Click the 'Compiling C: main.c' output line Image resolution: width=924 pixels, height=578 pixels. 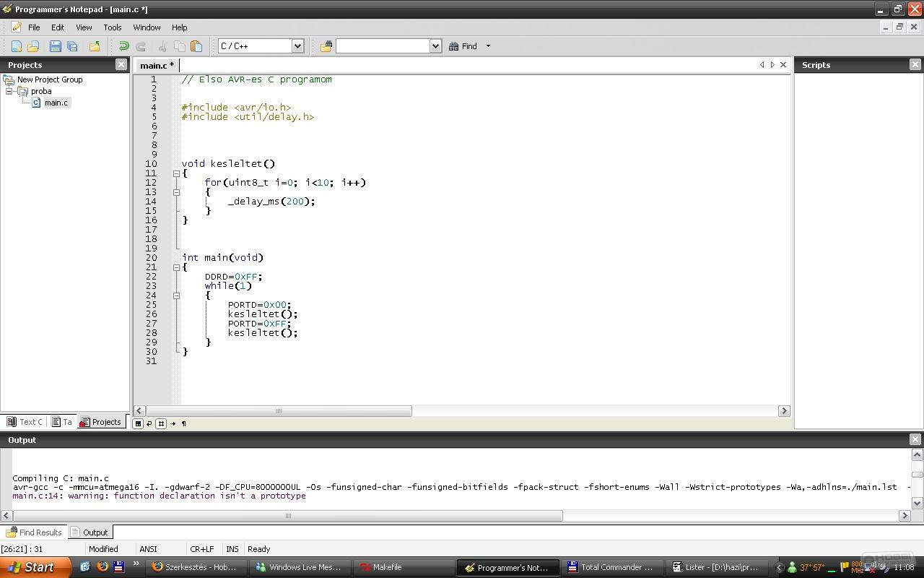tap(61, 478)
